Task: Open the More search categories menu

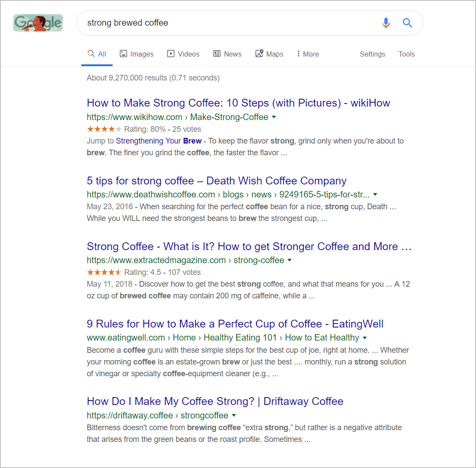Action: point(308,54)
